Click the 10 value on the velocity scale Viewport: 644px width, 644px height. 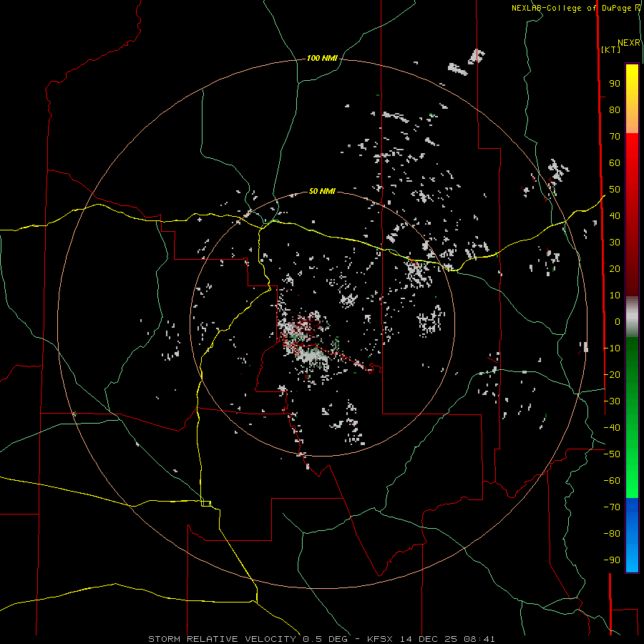point(615,296)
